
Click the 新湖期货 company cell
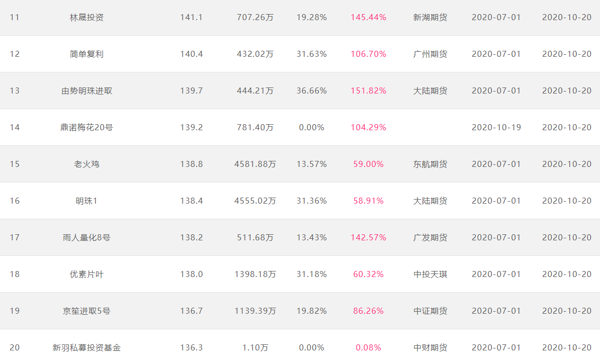tap(430, 18)
